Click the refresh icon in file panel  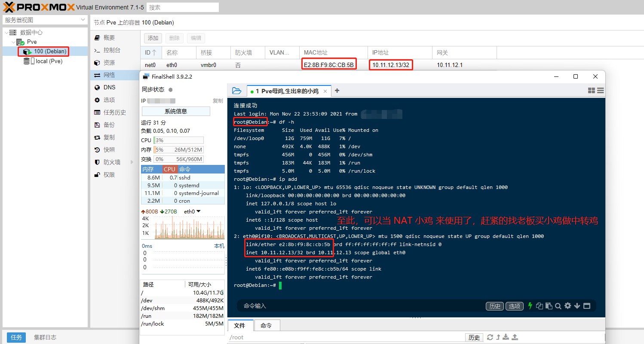pos(490,337)
